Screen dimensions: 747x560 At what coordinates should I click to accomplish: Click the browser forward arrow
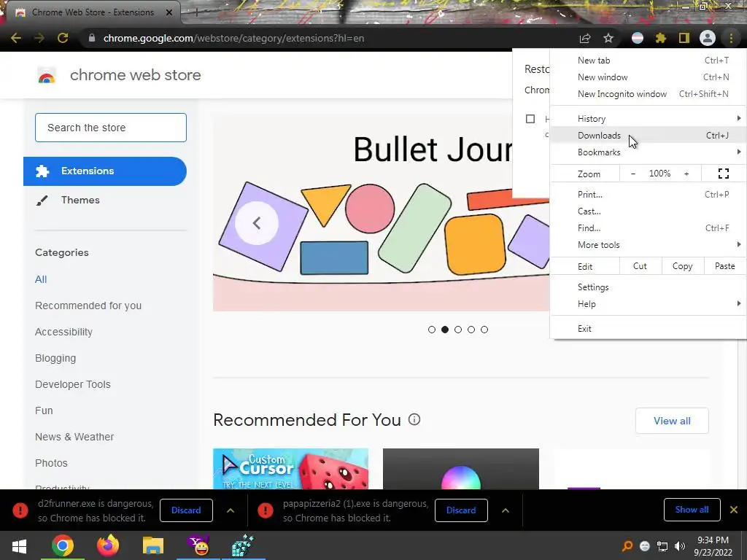[39, 38]
